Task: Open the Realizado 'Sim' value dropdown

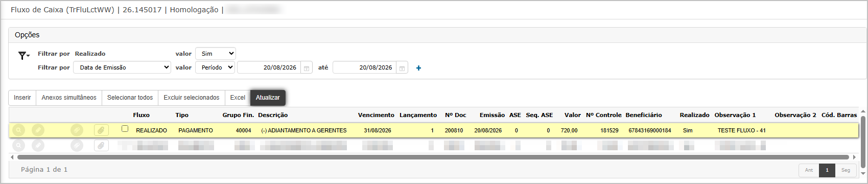Action: 216,54
